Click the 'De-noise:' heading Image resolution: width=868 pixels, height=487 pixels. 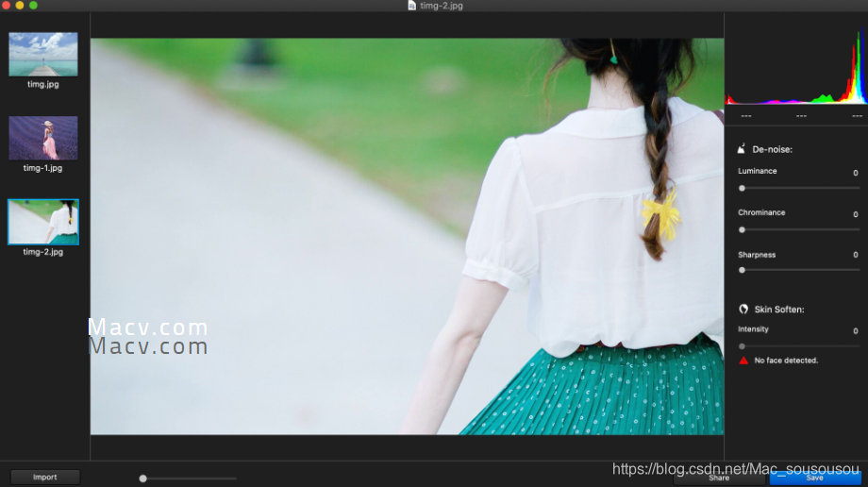pyautogui.click(x=772, y=149)
